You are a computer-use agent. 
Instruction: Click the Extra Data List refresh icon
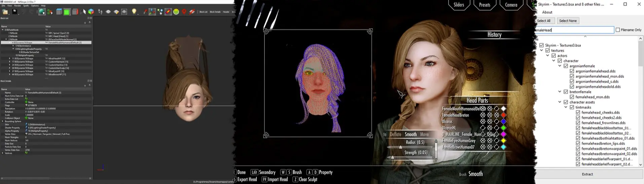pyautogui.click(x=26, y=99)
